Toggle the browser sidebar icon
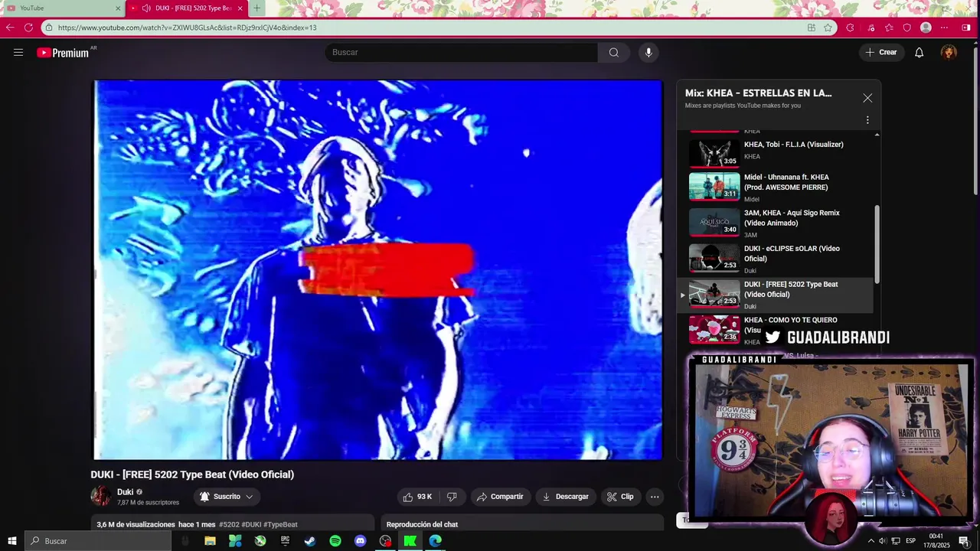This screenshot has height=551, width=980. pyautogui.click(x=965, y=28)
